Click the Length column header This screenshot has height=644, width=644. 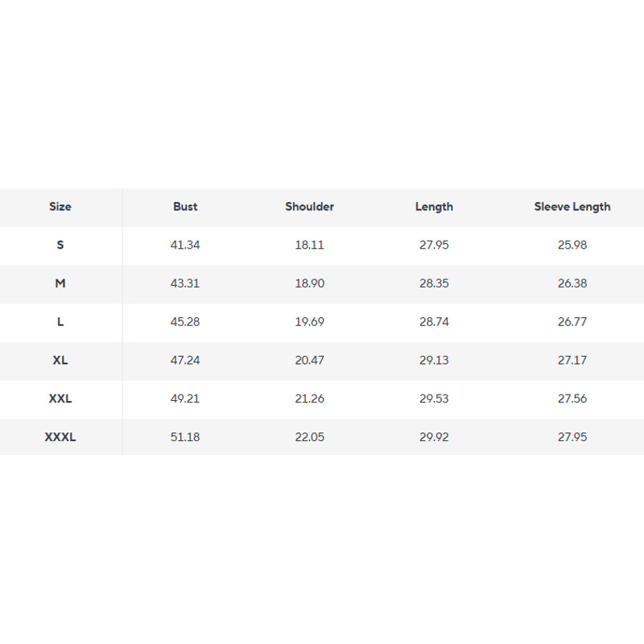tap(434, 207)
